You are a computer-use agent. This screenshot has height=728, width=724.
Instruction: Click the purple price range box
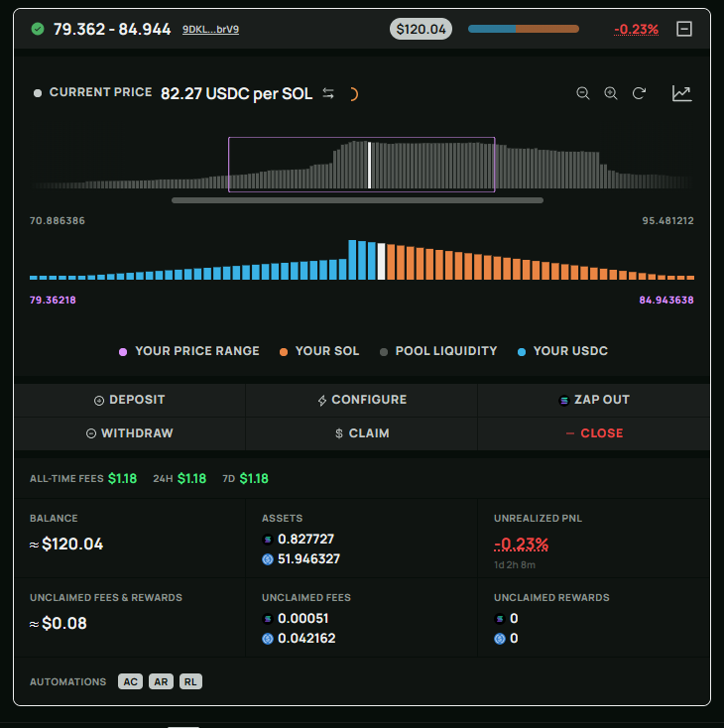[362, 165]
